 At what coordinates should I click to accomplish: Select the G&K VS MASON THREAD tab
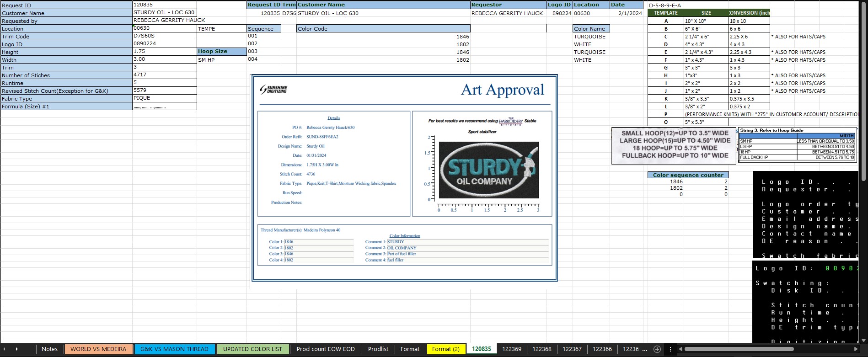point(174,349)
